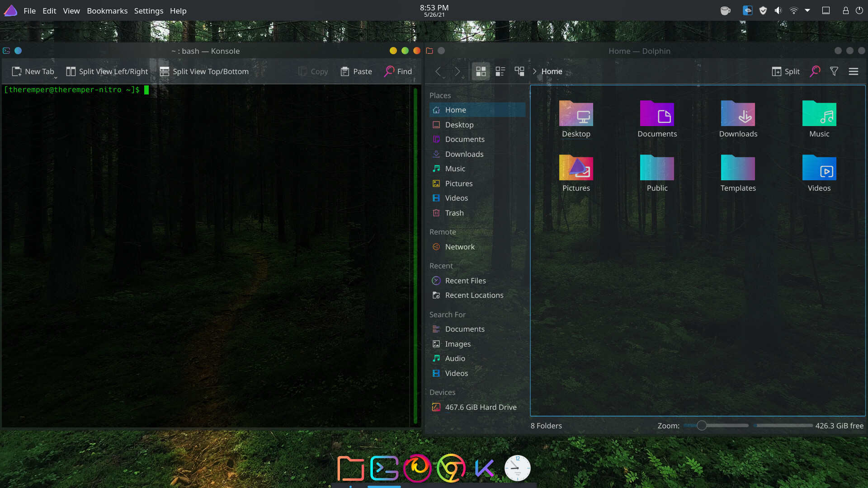The width and height of the screenshot is (868, 488).
Task: Expand the Devices section in sidebar
Action: (442, 392)
